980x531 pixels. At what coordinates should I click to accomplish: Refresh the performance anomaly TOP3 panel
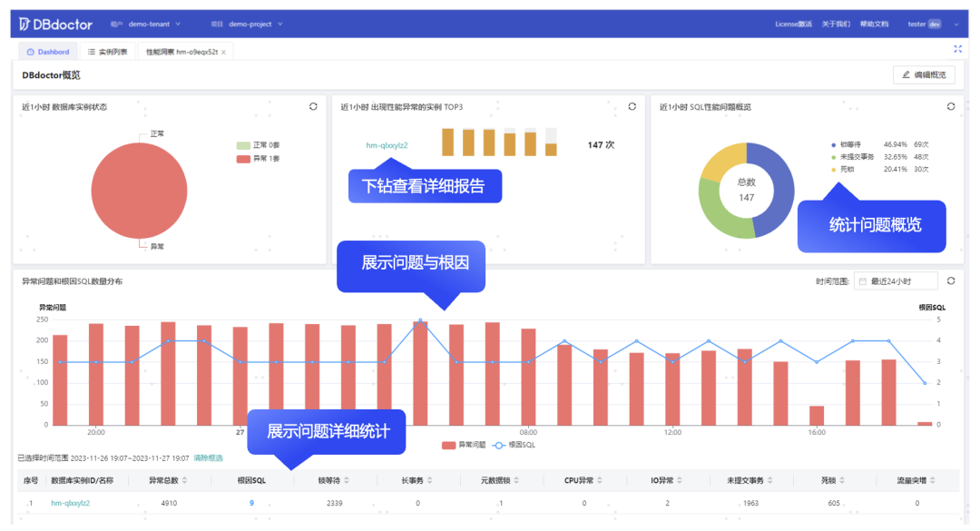tap(632, 107)
